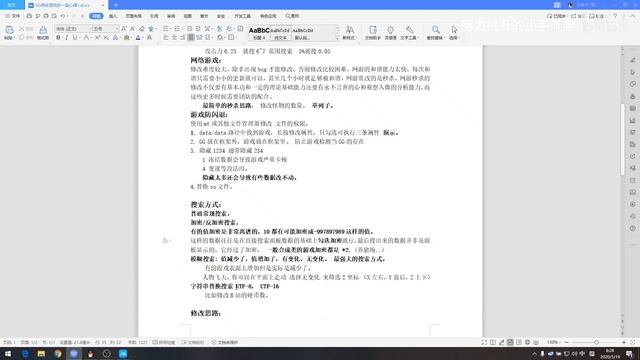Click the selection arrow icon in right sidebar
Screen dimensions: 640x360
633,72
